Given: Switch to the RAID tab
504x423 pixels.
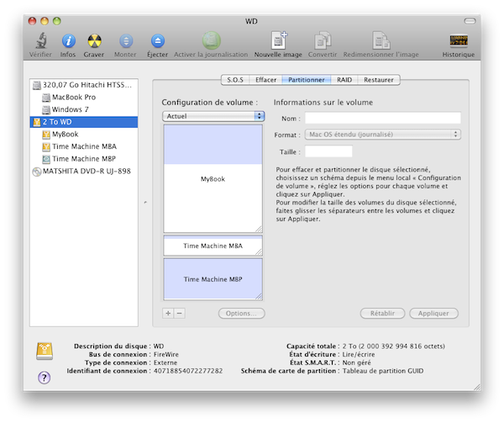Looking at the screenshot, I should pos(344,80).
